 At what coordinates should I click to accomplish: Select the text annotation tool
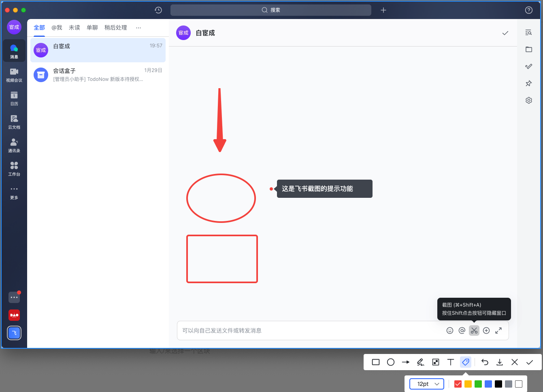click(451, 362)
